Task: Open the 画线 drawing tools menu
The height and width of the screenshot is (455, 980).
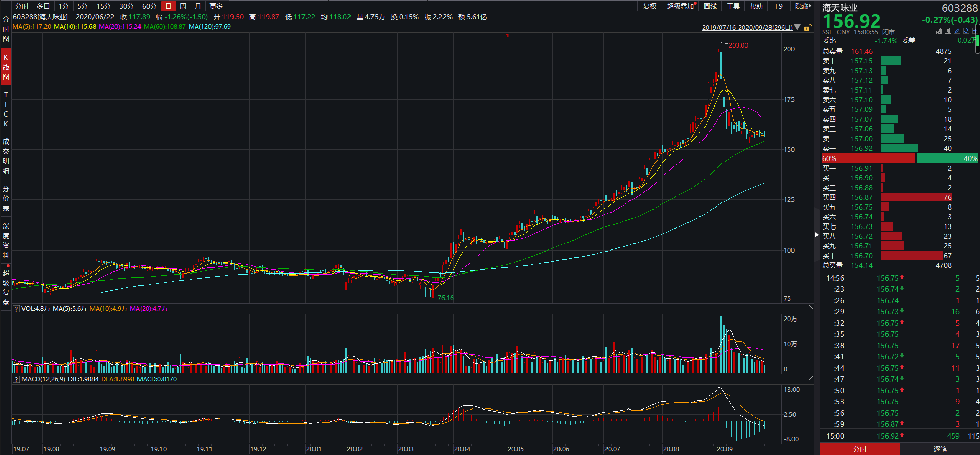Action: click(710, 6)
